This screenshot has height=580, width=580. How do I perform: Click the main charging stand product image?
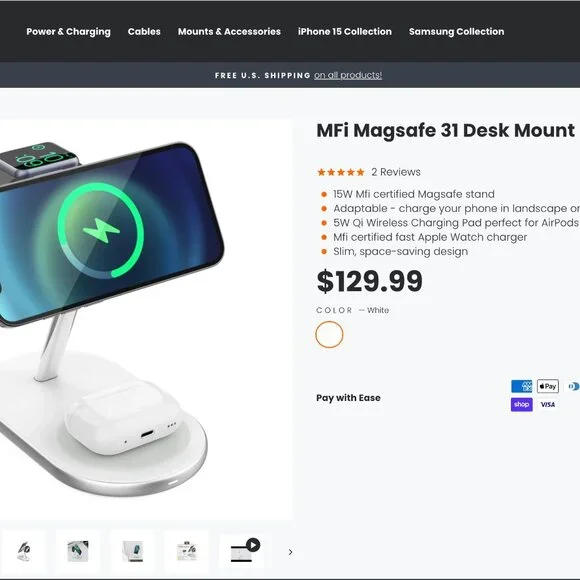pyautogui.click(x=146, y=319)
